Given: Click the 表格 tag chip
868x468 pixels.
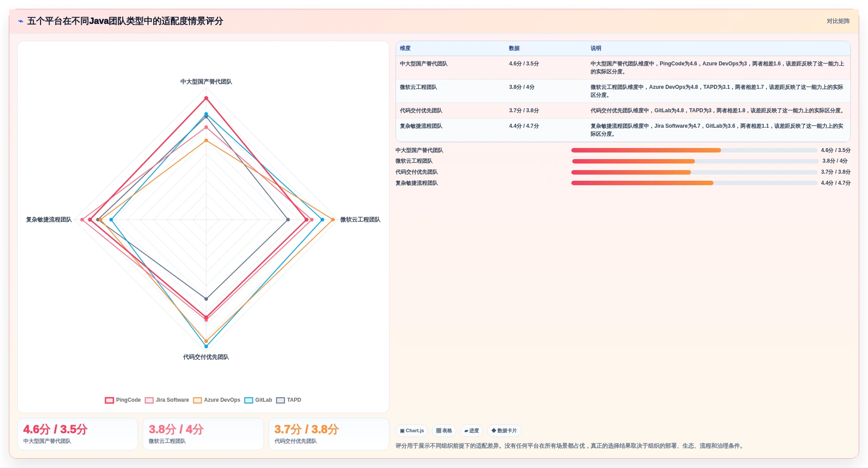Looking at the screenshot, I should tap(444, 431).
